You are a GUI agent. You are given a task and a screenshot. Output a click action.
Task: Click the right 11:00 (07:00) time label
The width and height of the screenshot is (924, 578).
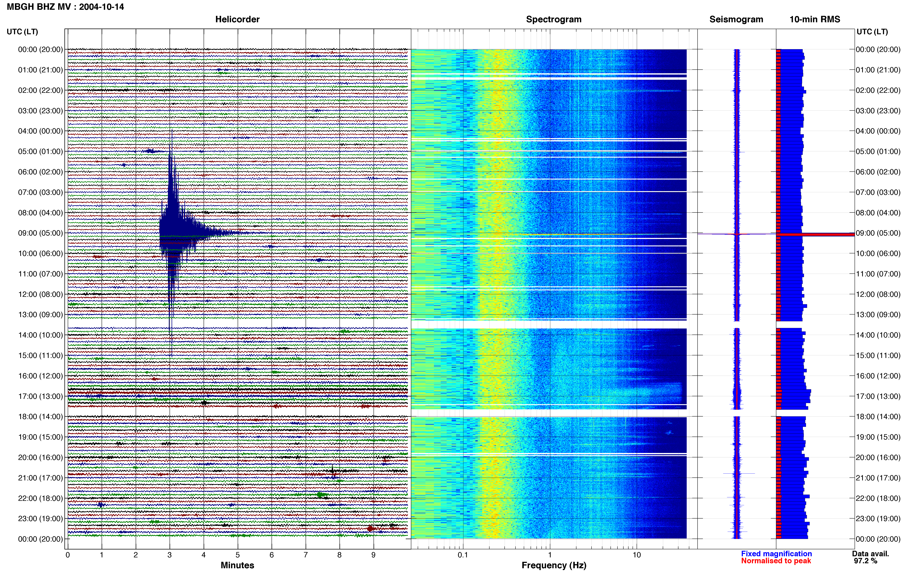pyautogui.click(x=878, y=274)
